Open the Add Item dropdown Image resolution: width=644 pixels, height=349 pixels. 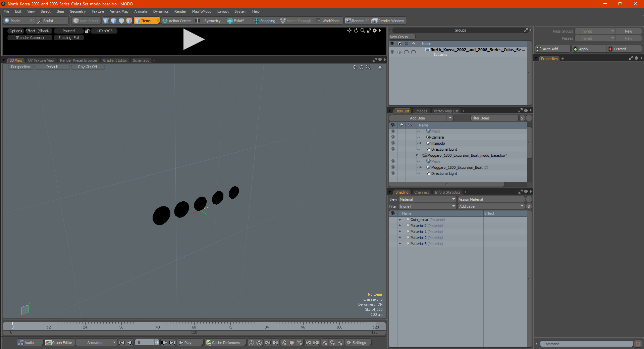pos(421,118)
